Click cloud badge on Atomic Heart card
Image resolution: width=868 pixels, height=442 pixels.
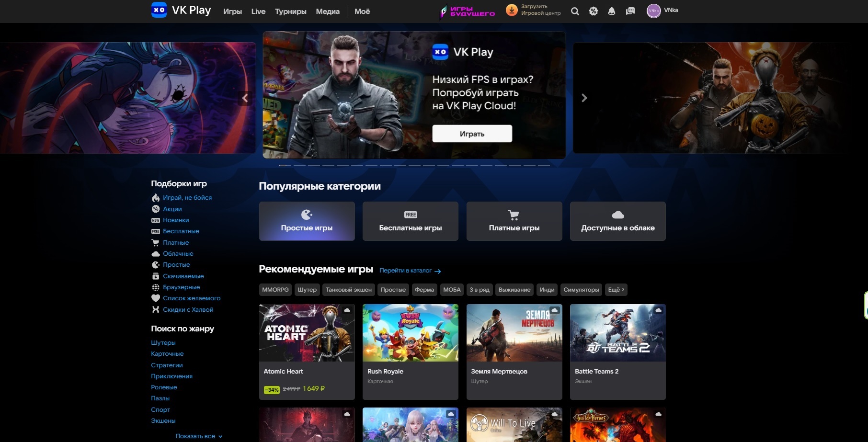pyautogui.click(x=347, y=310)
